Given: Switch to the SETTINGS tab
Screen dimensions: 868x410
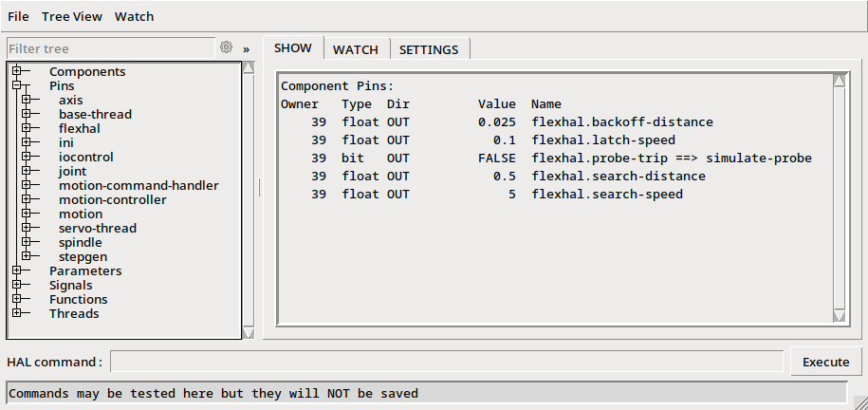Looking at the screenshot, I should point(428,49).
